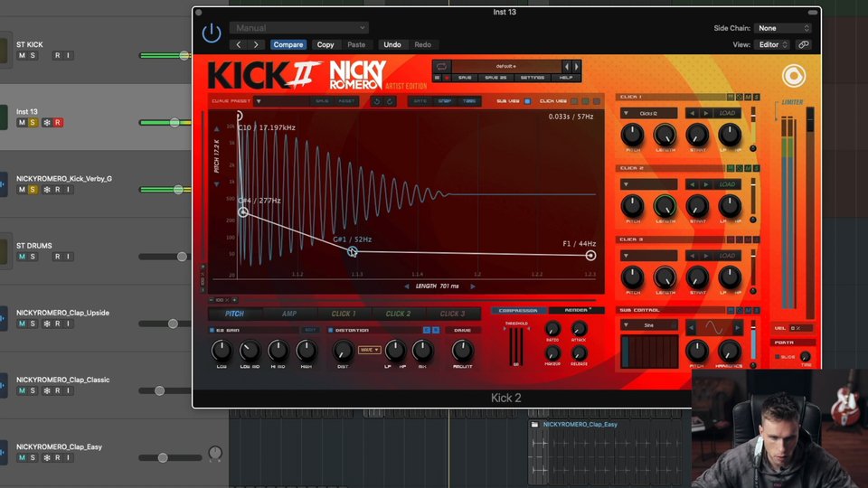Load next Click 1 sample
The width and height of the screenshot is (868, 488).
click(705, 114)
